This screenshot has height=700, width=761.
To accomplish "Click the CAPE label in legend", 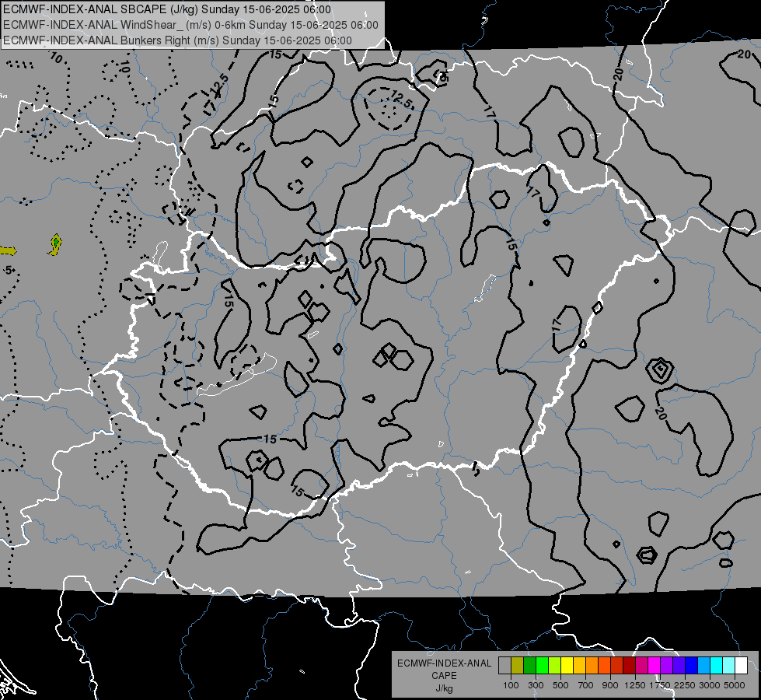I will pyautogui.click(x=444, y=676).
